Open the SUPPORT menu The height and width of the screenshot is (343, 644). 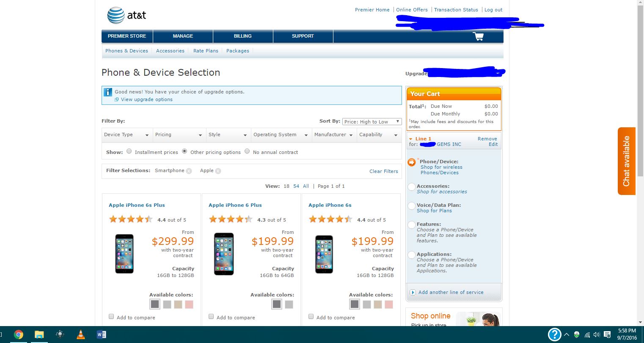(x=303, y=36)
